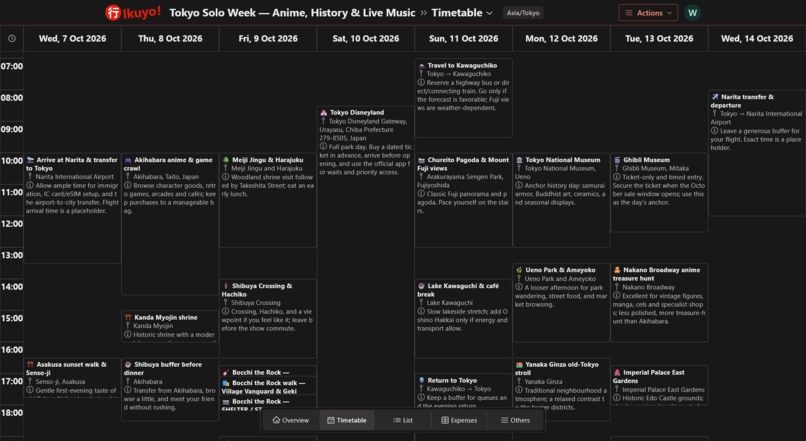The image size is (806, 441).
Task: Click the castle icon on Tokyo Disneyland
Action: tap(323, 113)
